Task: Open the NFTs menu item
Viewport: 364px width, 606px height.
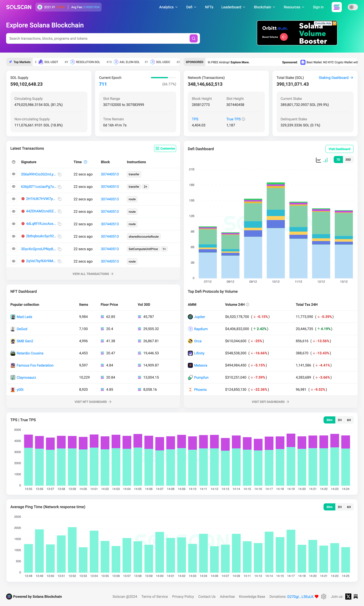Action: coord(209,7)
